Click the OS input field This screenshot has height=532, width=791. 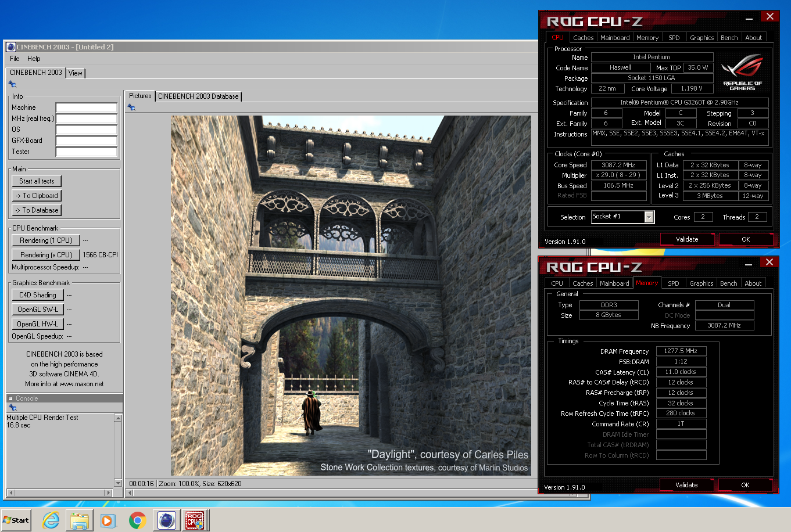87,130
